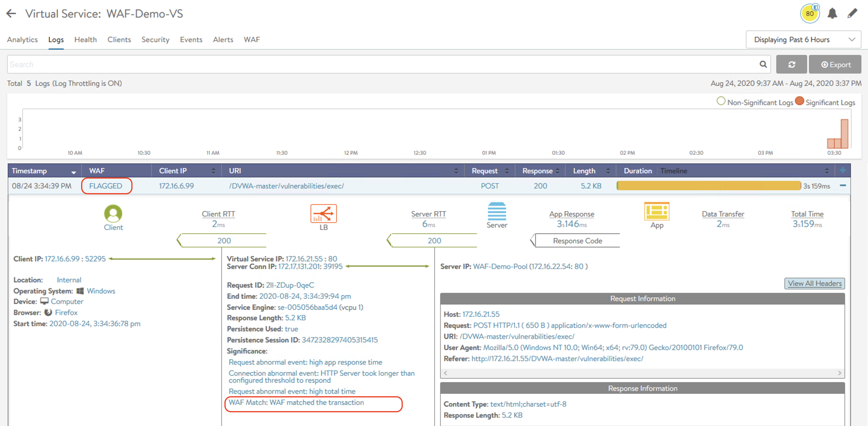
Task: Click the Client user icon
Action: pos(113,213)
